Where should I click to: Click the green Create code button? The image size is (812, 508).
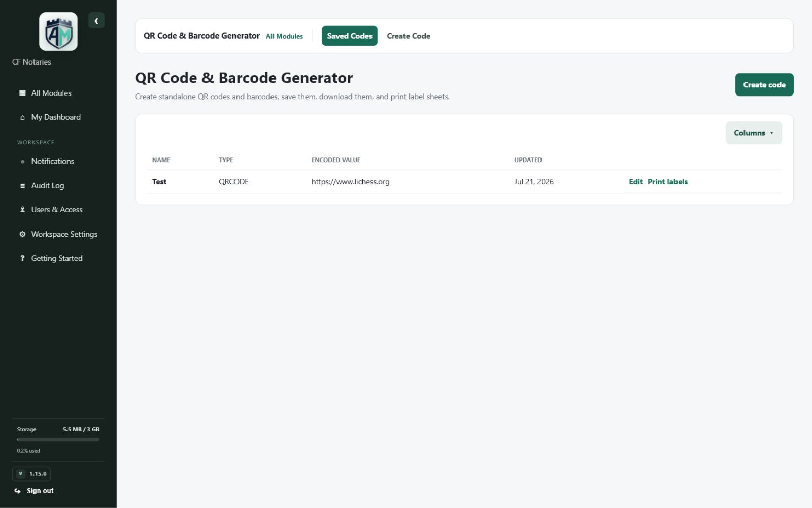(x=764, y=84)
